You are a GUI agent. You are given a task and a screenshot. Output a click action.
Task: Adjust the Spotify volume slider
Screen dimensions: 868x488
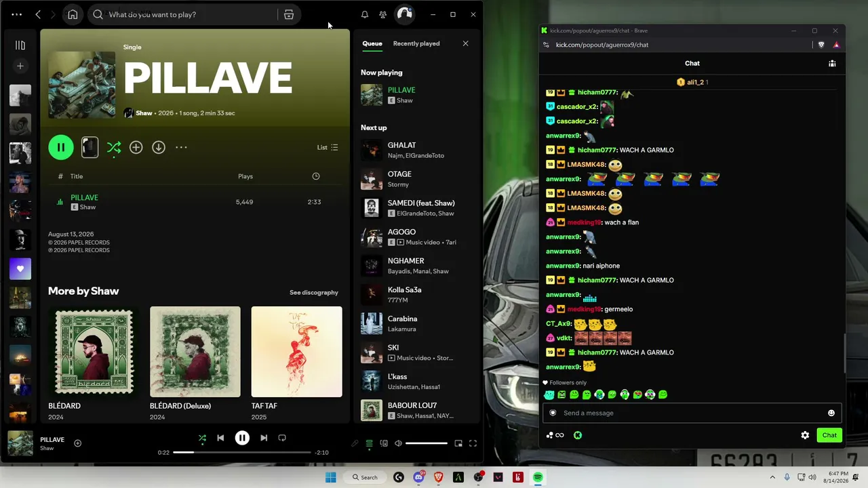427,443
